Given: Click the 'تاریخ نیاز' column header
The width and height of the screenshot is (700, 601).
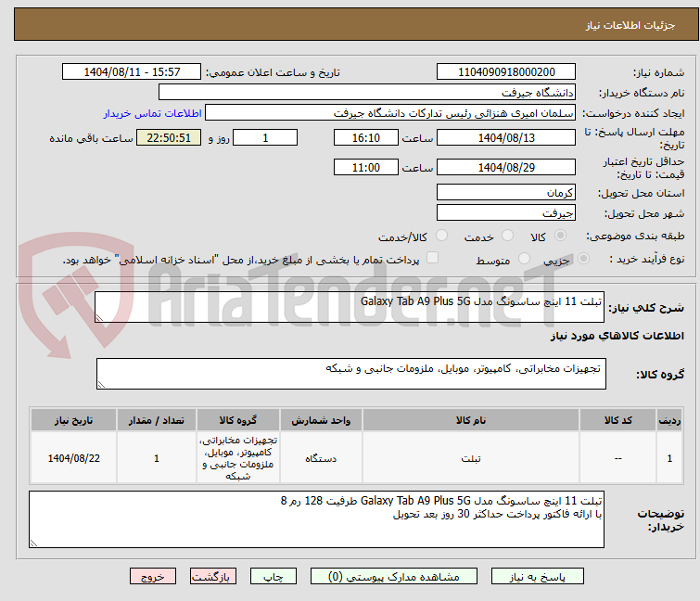Looking at the screenshot, I should (x=73, y=420).
